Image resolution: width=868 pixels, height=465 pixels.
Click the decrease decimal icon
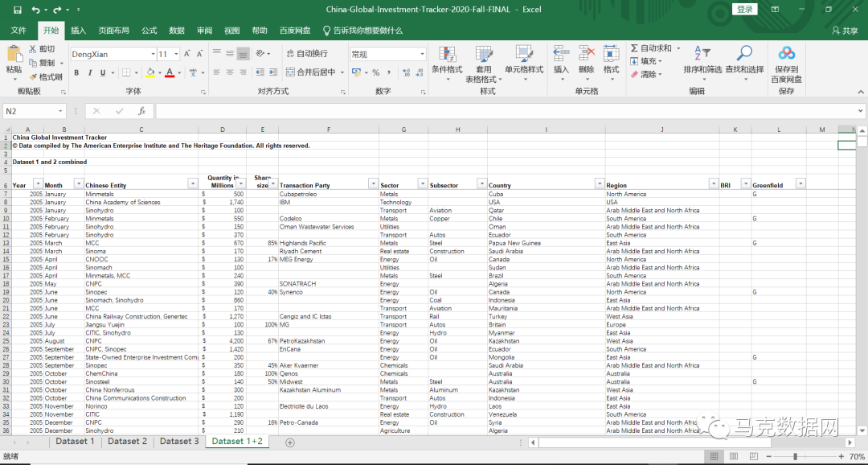pyautogui.click(x=420, y=72)
